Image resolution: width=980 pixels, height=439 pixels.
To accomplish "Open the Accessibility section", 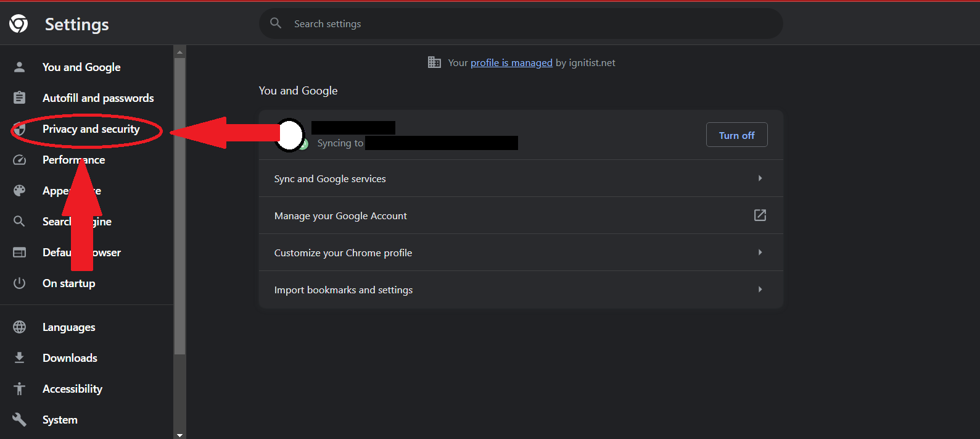I will click(72, 388).
